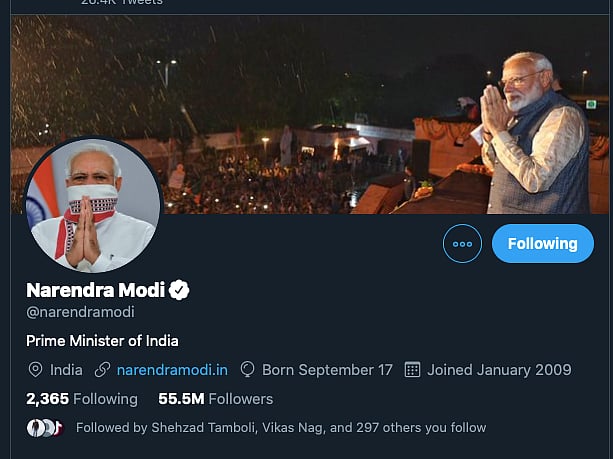This screenshot has width=613, height=459.
Task: Click the Narendra Modi display name
Action: tap(96, 291)
